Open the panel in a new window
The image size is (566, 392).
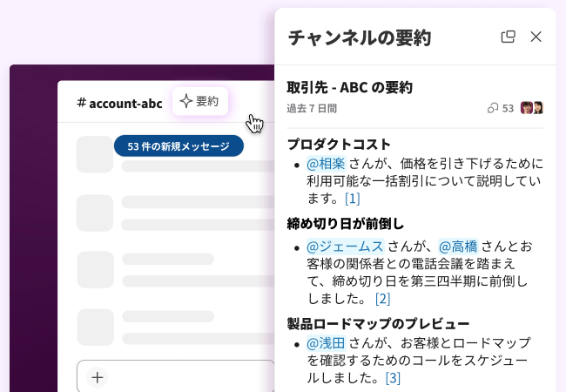509,37
